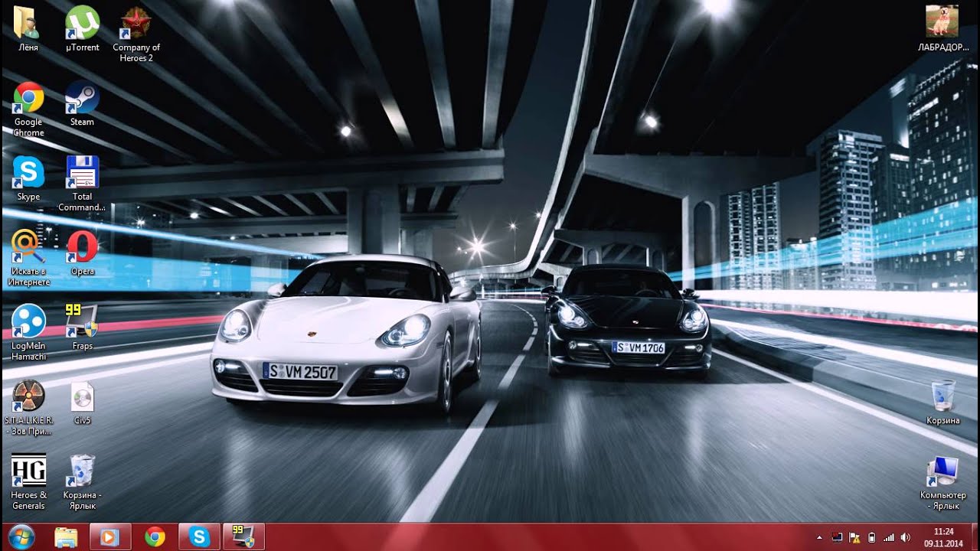980x551 pixels.
Task: Select the Google Chrome desktop shortcut
Action: point(28,109)
